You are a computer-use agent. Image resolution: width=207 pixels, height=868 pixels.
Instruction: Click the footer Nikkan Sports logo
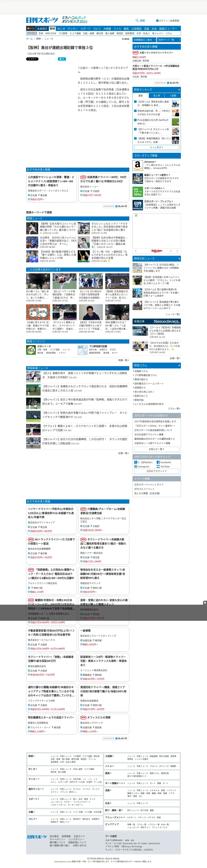coord(37,837)
